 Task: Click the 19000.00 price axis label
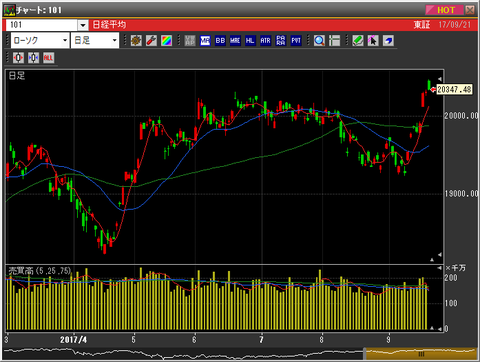pyautogui.click(x=461, y=193)
